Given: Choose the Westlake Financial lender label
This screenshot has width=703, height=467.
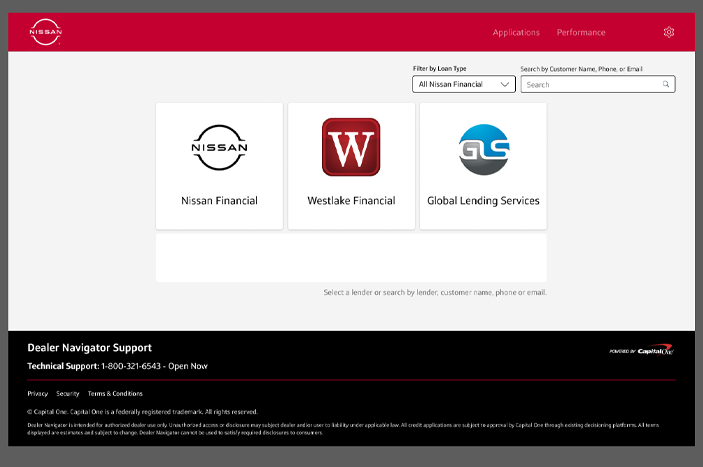Looking at the screenshot, I should coord(351,201).
